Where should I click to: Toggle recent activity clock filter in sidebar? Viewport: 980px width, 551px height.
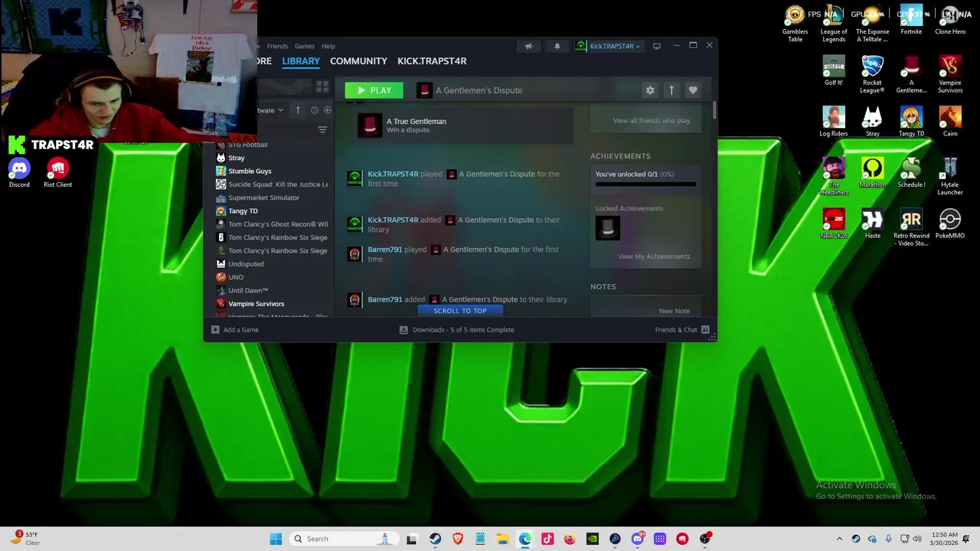click(x=314, y=110)
